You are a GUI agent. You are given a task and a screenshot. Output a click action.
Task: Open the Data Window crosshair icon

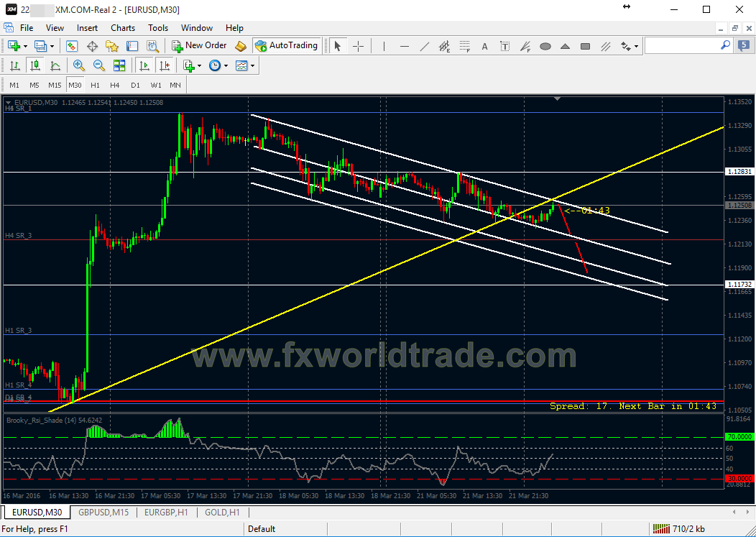(92, 46)
